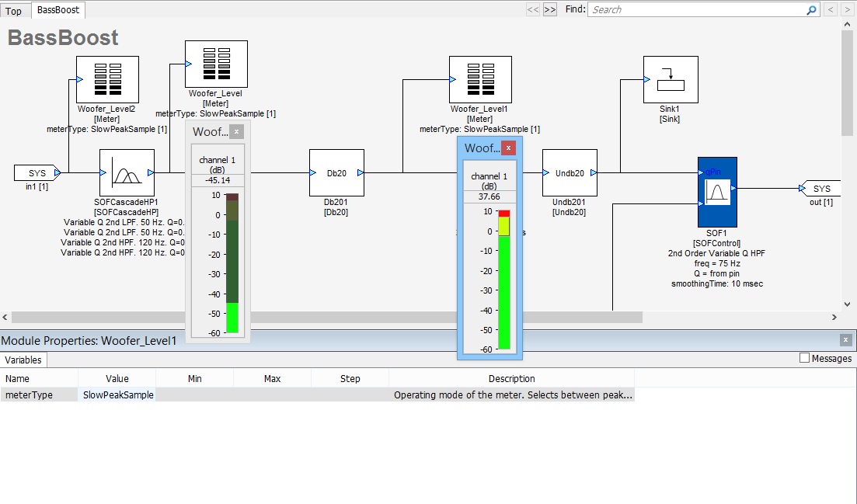The width and height of the screenshot is (857, 504).
Task: Click next search result arrow
Action: (x=847, y=10)
